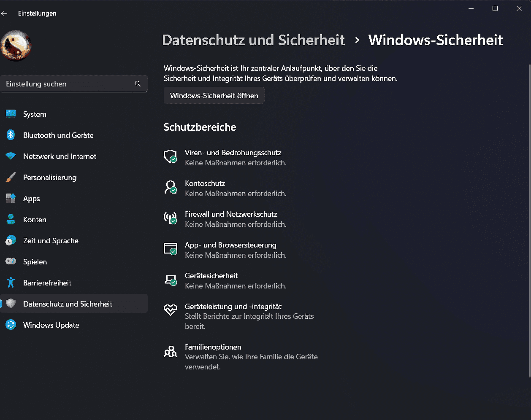This screenshot has width=531, height=420.
Task: Open the 'Gerätesicherheit' entry
Action: (211, 276)
